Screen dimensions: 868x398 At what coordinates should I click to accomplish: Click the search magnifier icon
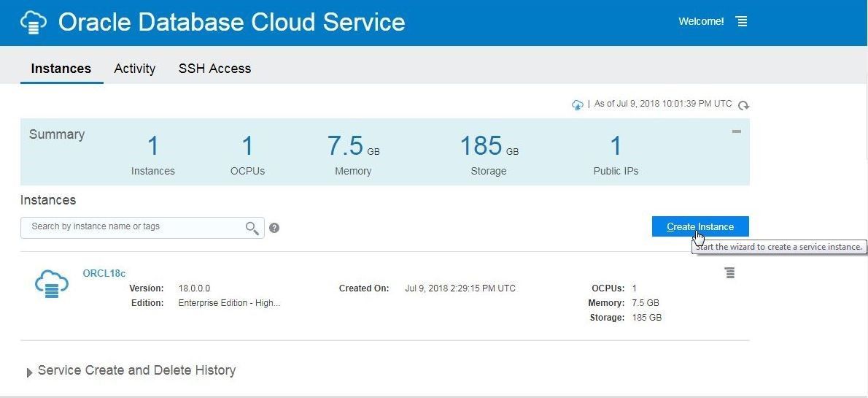(x=252, y=228)
